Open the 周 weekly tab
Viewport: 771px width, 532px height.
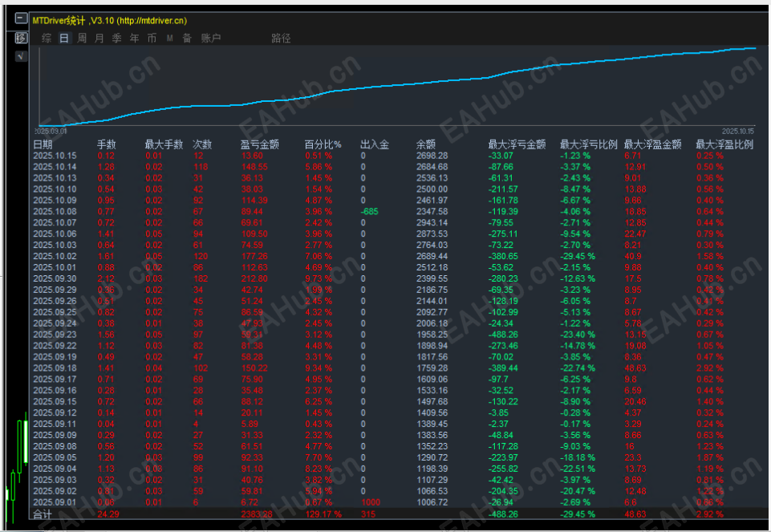pos(82,38)
